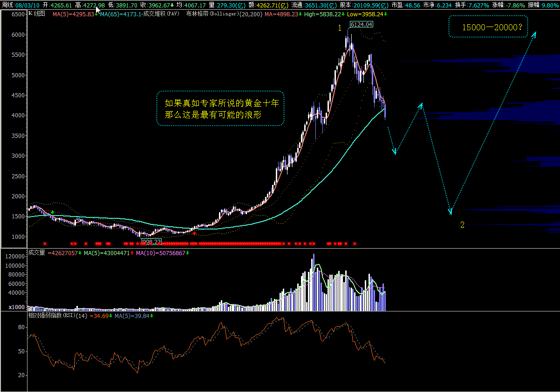The image size is (560, 392).
Task: Click the arrowhead pointing at 15000-20000 target
Action: [x=534, y=34]
